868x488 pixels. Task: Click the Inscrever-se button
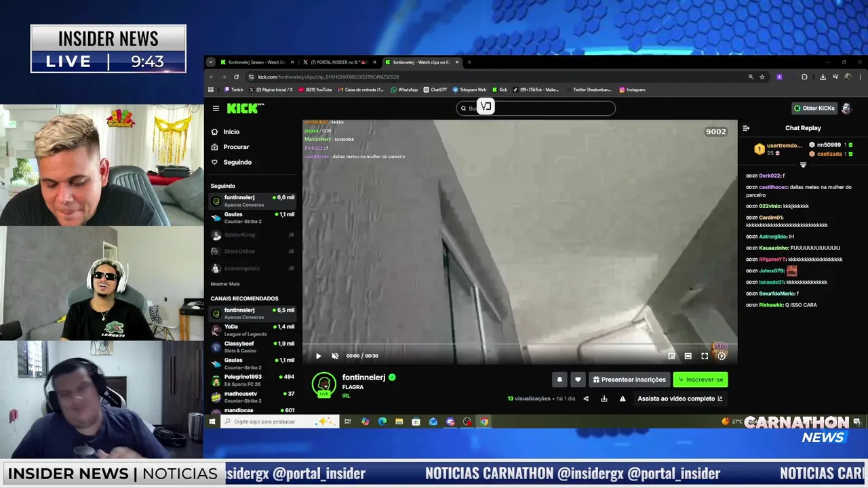[701, 380]
